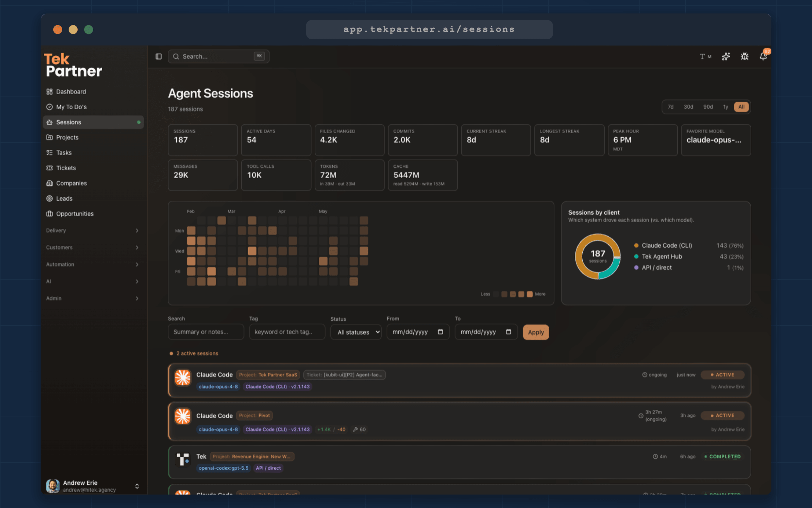This screenshot has height=508, width=812.
Task: Open the Companies page
Action: click(x=93, y=183)
